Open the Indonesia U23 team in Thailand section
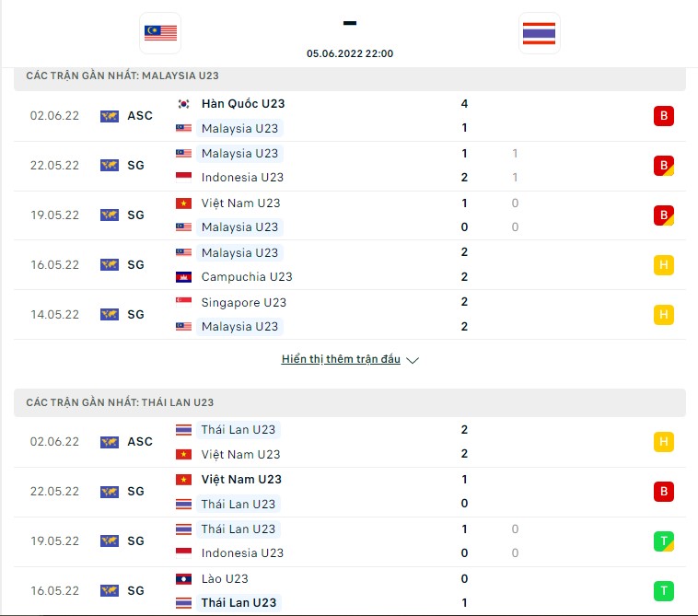 [242, 552]
